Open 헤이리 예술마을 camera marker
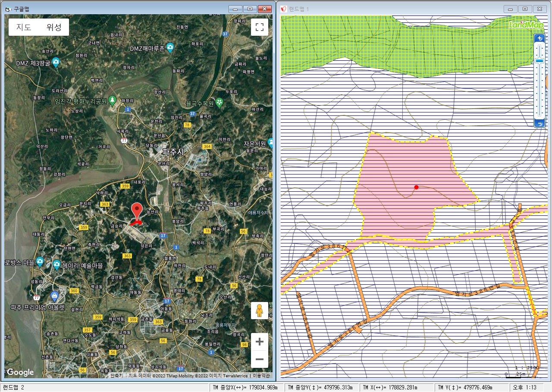This screenshot has height=392, width=552. coord(56,265)
